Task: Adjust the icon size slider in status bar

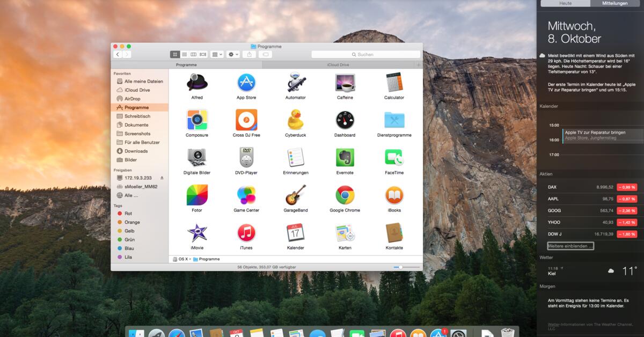Action: [x=400, y=267]
